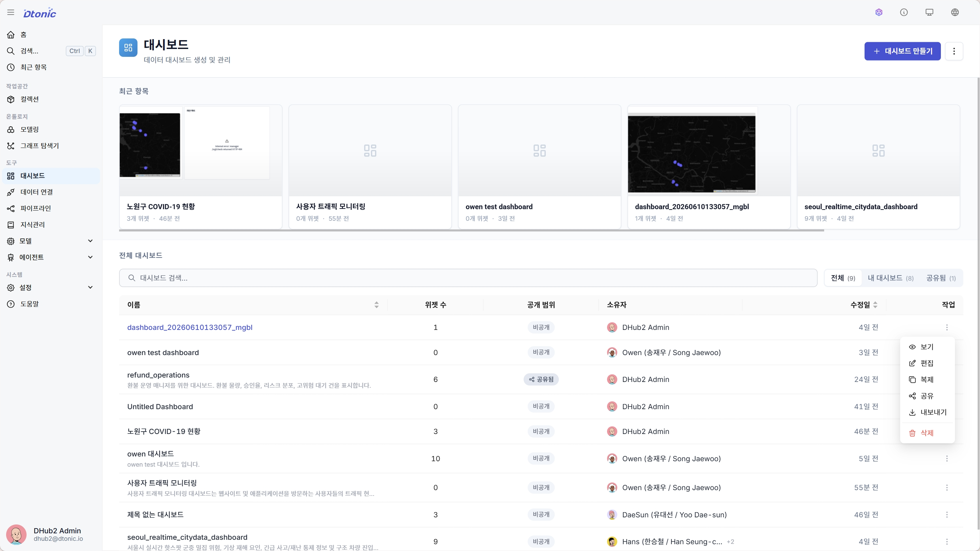Expand the 에이전트 sidebar section
Screen dimensions: 980x551
(x=51, y=257)
